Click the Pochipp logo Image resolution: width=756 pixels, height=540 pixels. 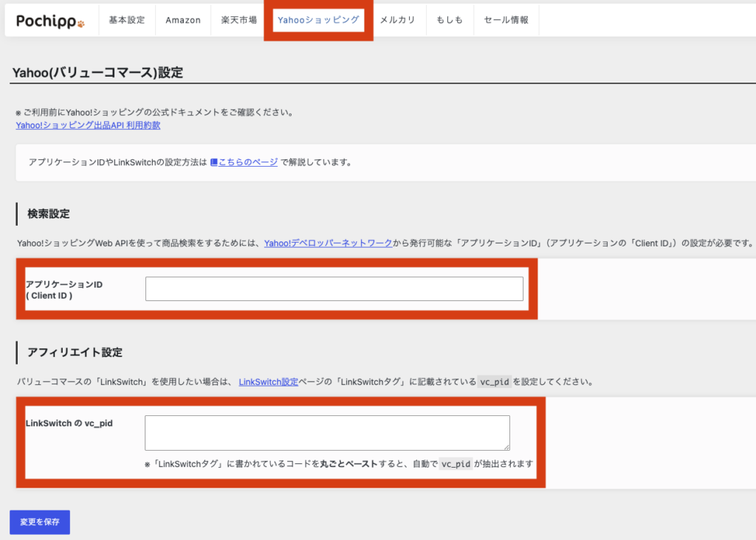[50, 21]
